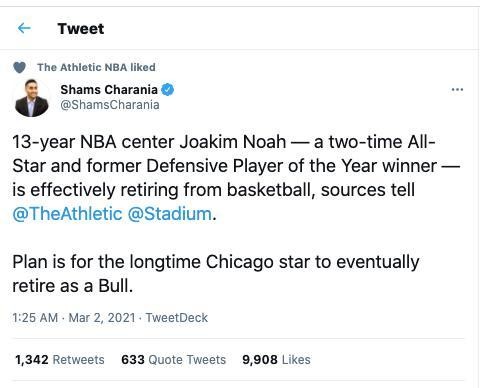The image size is (480, 388).
Task: Click the Shams Charania display name
Action: tap(109, 89)
